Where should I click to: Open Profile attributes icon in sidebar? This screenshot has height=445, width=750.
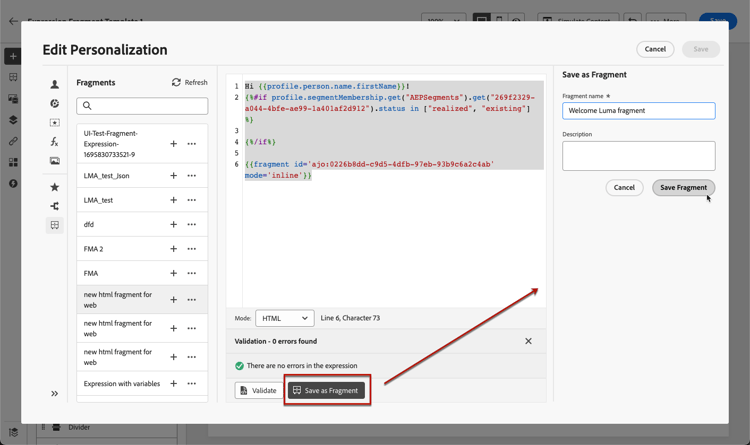point(55,85)
